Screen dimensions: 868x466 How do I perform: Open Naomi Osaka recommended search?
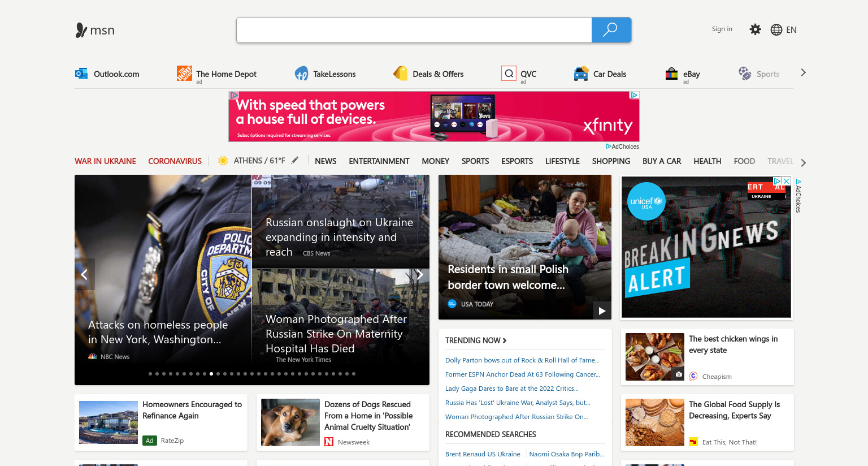[567, 454]
